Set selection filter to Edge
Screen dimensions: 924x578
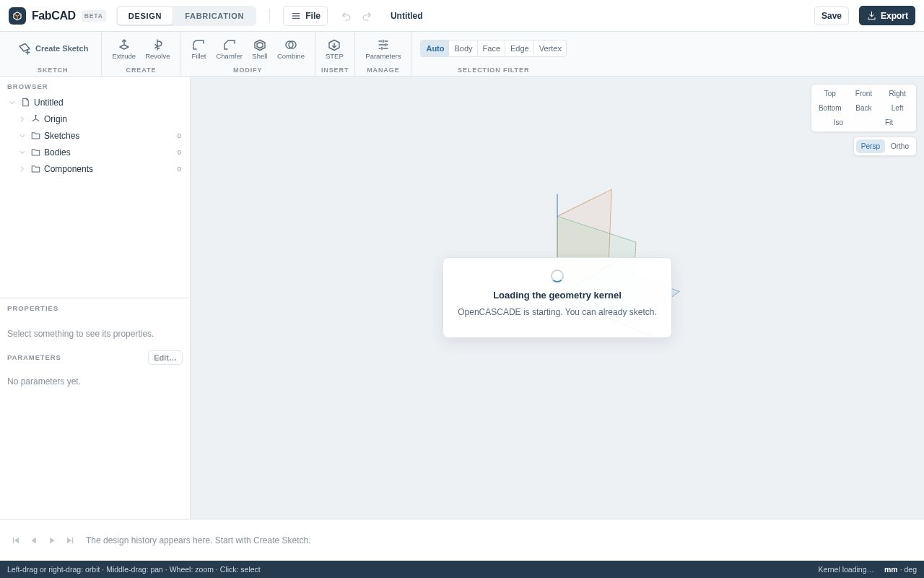[x=520, y=48]
